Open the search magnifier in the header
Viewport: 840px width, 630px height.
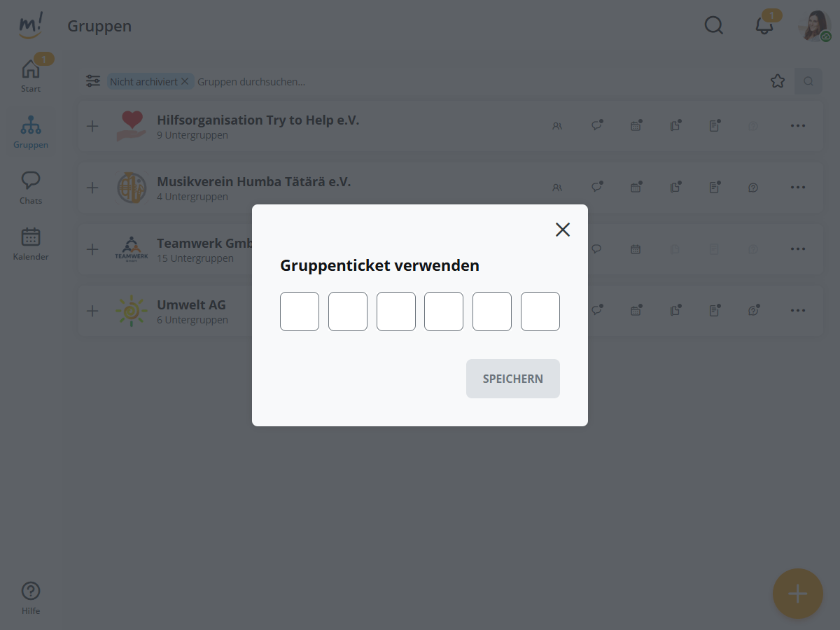(x=713, y=26)
